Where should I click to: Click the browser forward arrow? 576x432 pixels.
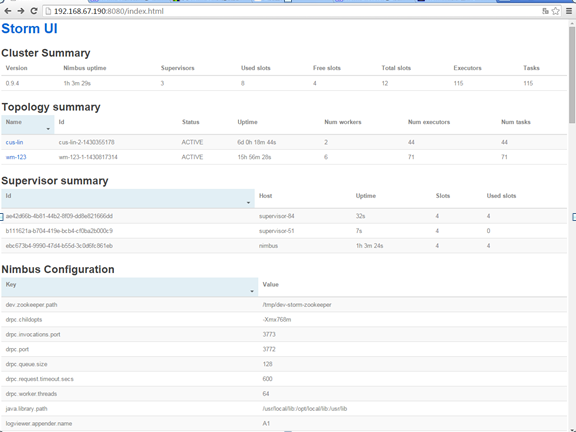pos(21,11)
